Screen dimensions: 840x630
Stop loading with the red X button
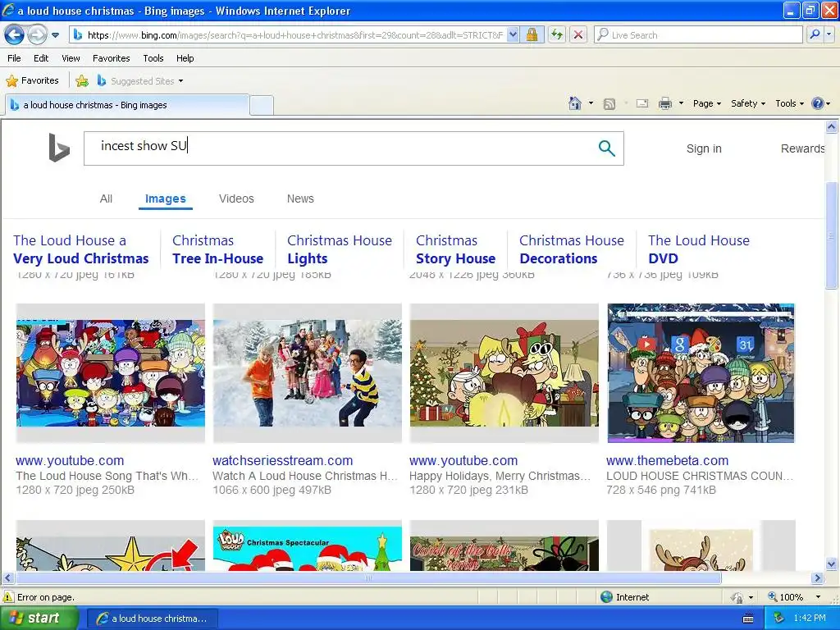[x=578, y=35]
